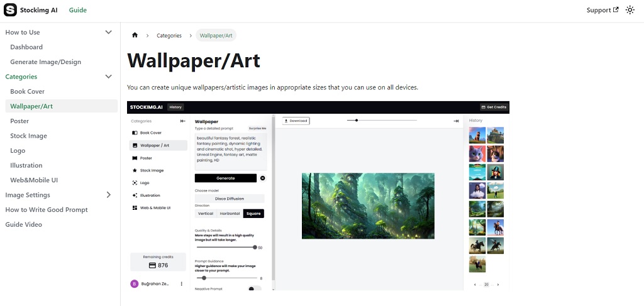
Task: Toggle the Negative Prompt switch
Action: pos(255,289)
